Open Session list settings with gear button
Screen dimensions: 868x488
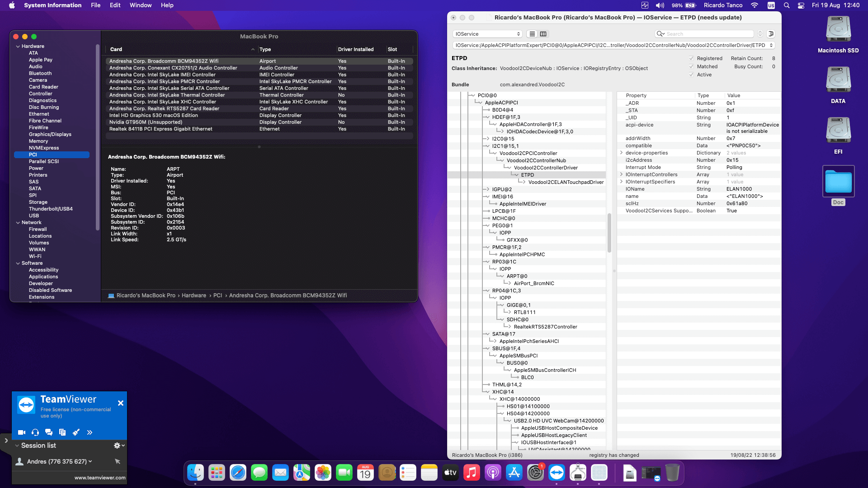point(117,445)
